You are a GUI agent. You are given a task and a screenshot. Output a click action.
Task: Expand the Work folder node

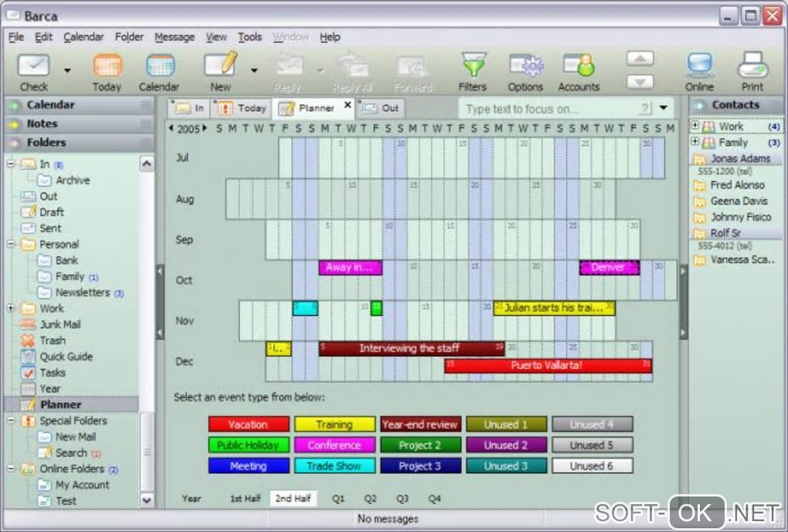point(11,308)
